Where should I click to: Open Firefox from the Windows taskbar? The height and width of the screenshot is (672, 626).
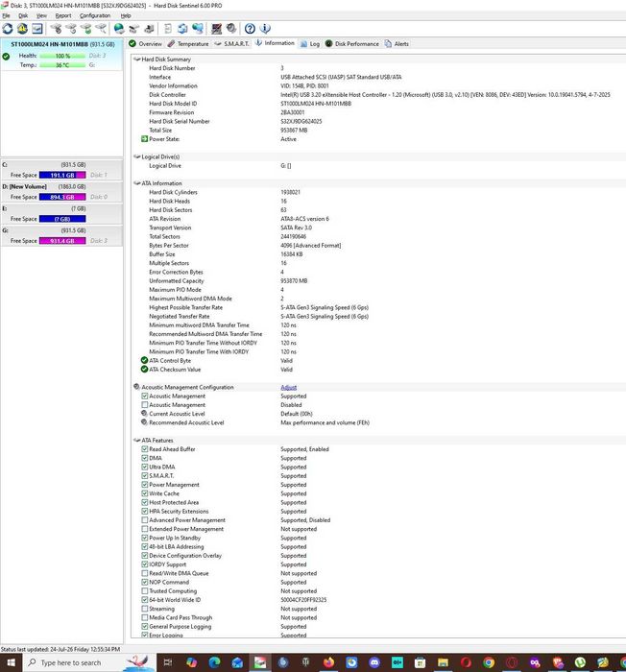point(328,662)
